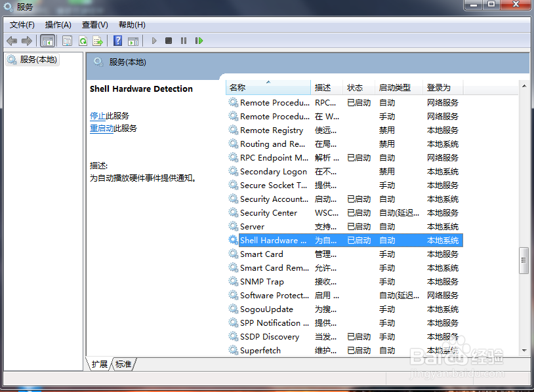Select the SSDP Discovery service

(344, 337)
